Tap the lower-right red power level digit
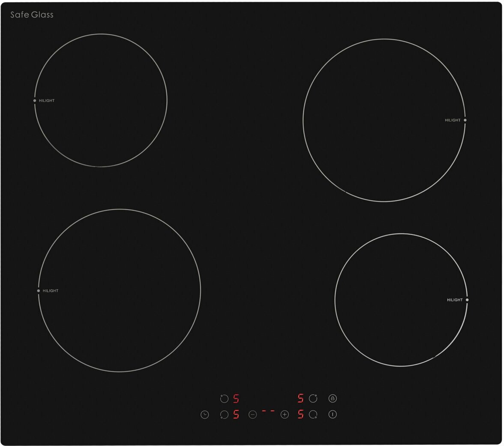Image resolution: width=504 pixels, height=446 pixels. 300,414
